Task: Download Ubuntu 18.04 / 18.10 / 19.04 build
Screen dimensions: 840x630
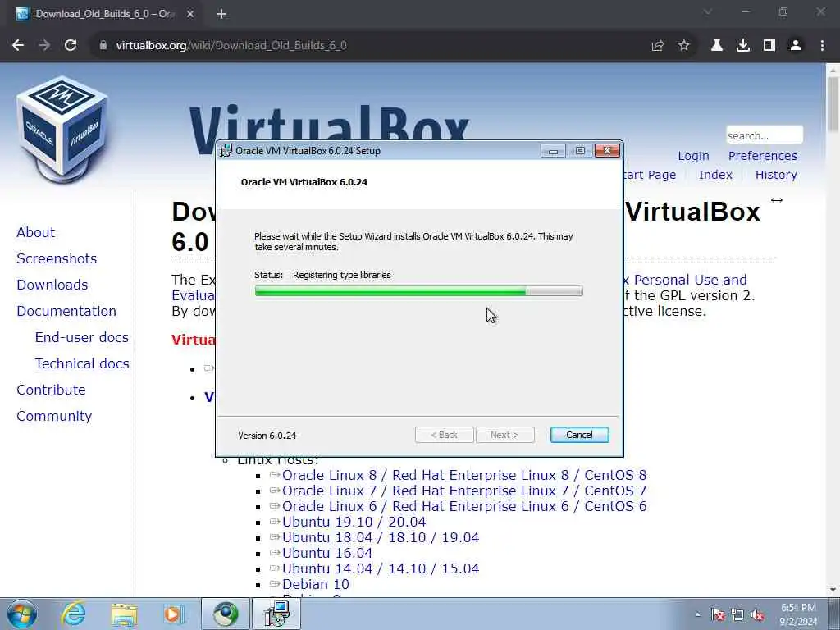Action: (381, 537)
